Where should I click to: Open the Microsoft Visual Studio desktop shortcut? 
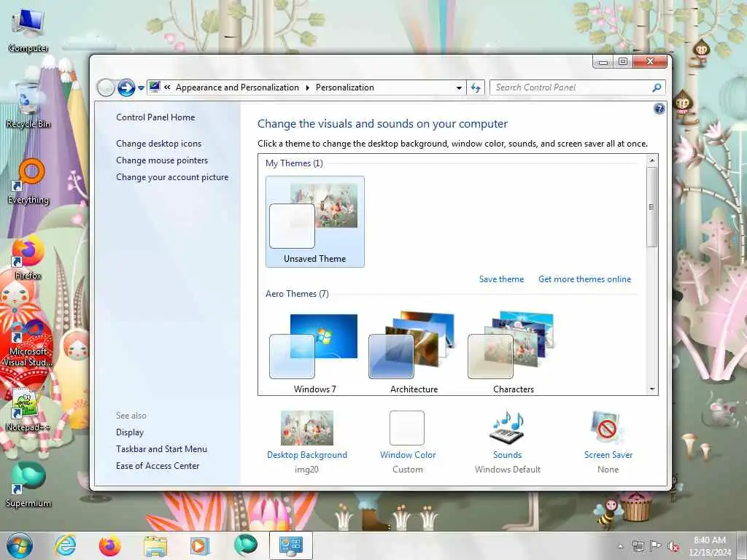tap(28, 343)
